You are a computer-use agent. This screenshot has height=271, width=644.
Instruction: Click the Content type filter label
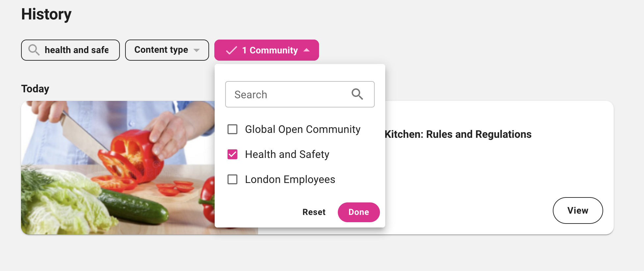161,50
